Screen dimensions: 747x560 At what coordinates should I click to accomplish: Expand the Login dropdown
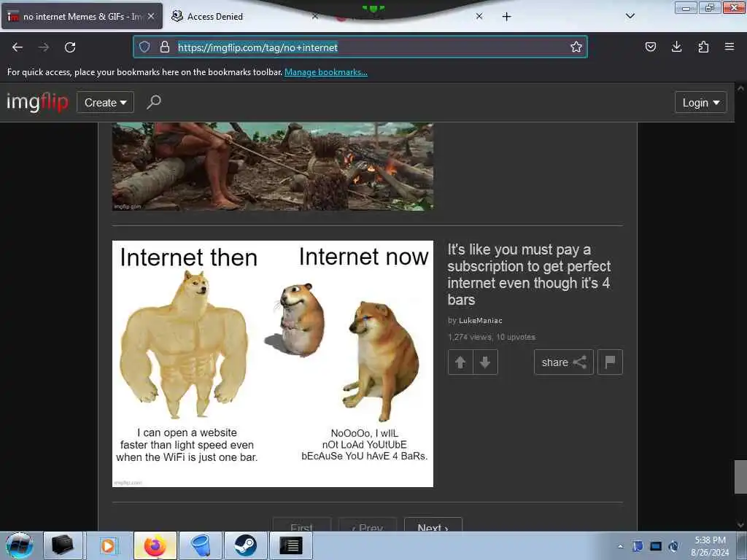701,102
